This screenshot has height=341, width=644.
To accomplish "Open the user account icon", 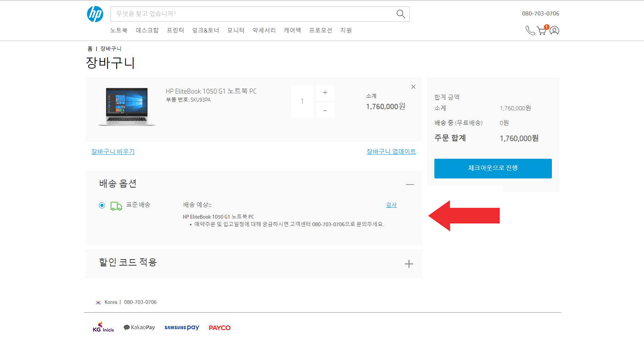I will click(555, 30).
